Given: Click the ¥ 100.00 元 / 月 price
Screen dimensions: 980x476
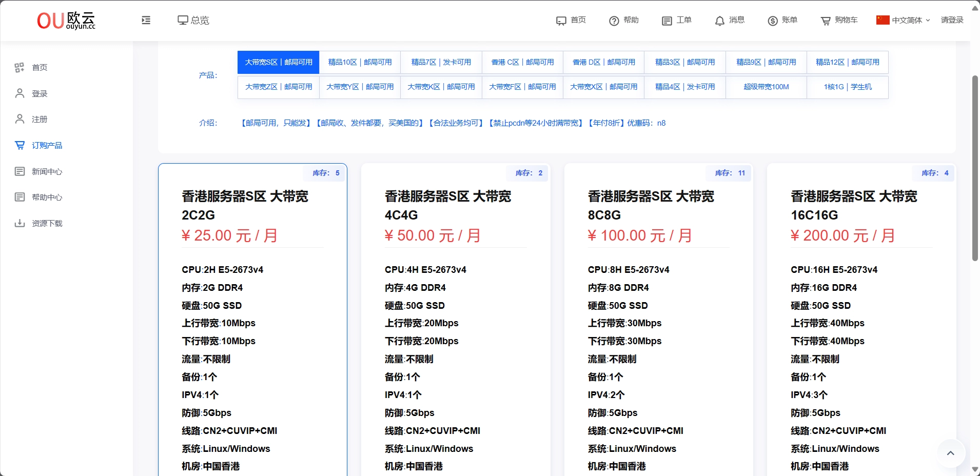Looking at the screenshot, I should (x=640, y=235).
